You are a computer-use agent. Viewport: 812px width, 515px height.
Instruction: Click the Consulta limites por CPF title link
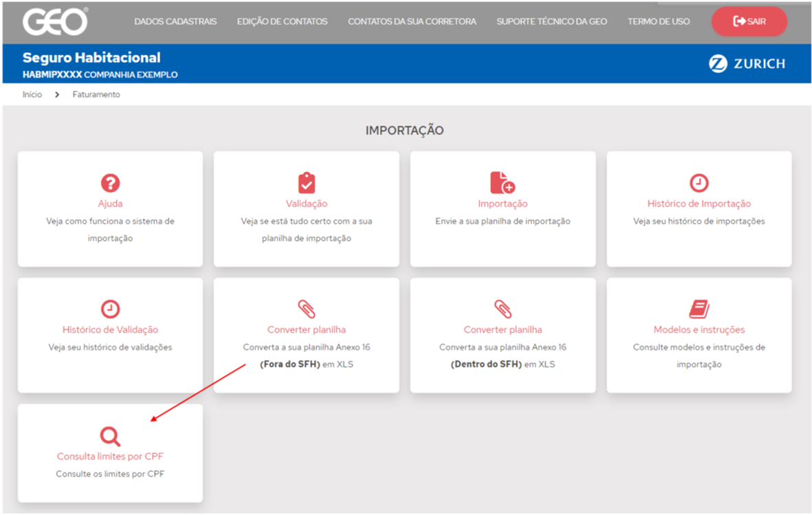pyautogui.click(x=110, y=457)
